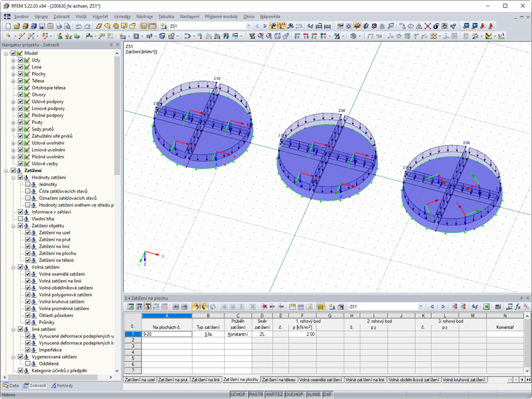Toggle the Průniky checkbox
The width and height of the screenshot is (532, 399).
pyautogui.click(x=28, y=322)
